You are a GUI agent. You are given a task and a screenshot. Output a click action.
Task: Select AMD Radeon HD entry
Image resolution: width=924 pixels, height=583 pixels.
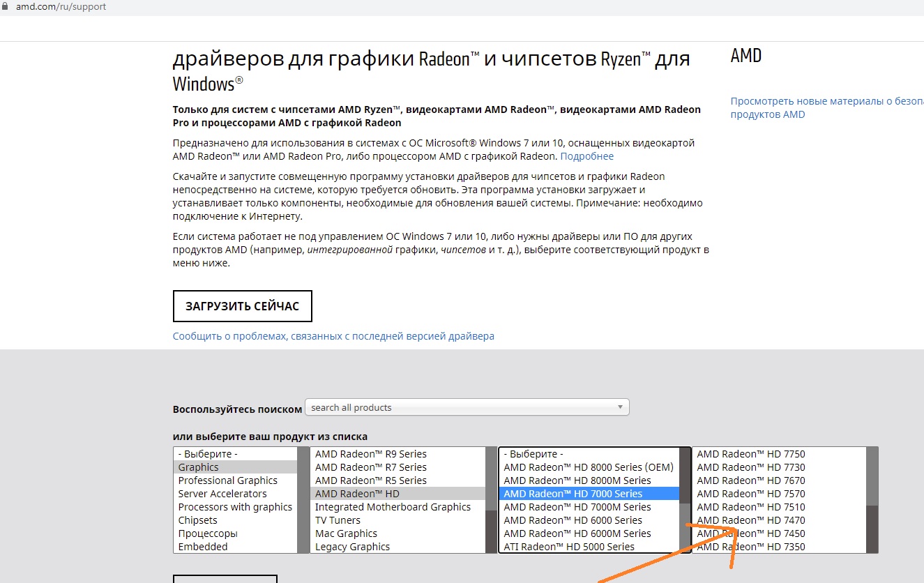pyautogui.click(x=397, y=494)
